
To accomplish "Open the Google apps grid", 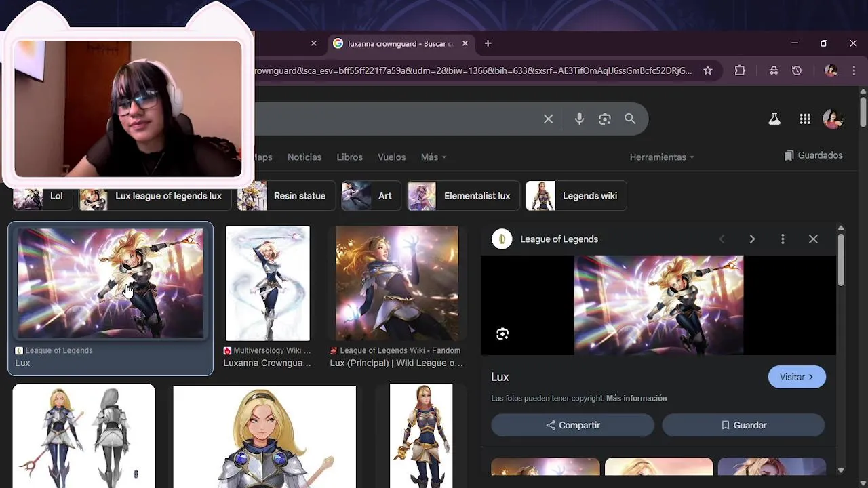I will (x=805, y=119).
